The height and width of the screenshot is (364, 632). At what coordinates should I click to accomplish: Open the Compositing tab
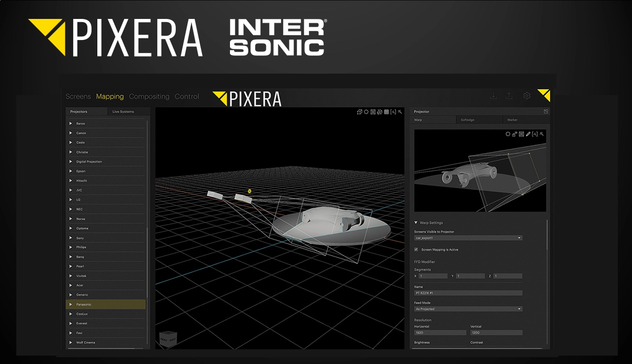149,96
